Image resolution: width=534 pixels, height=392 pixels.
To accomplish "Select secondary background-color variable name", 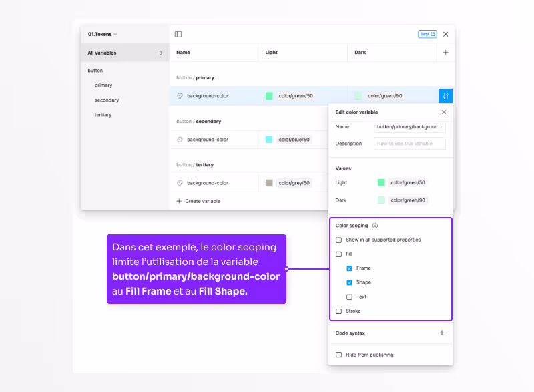I will tap(208, 140).
